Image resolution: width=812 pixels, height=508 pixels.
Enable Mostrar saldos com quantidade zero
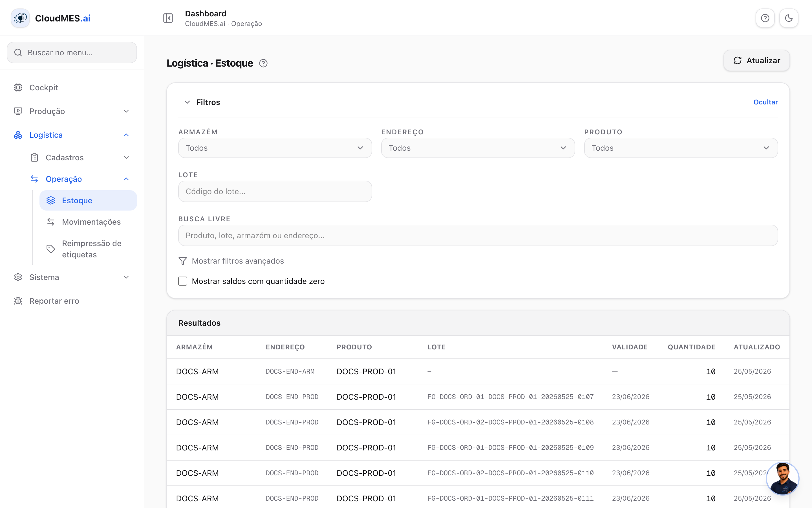[182, 281]
